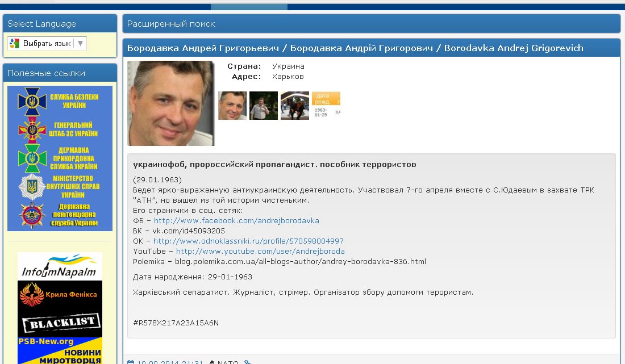
Task: Open the BLACKLIST banner
Action: tap(60, 323)
